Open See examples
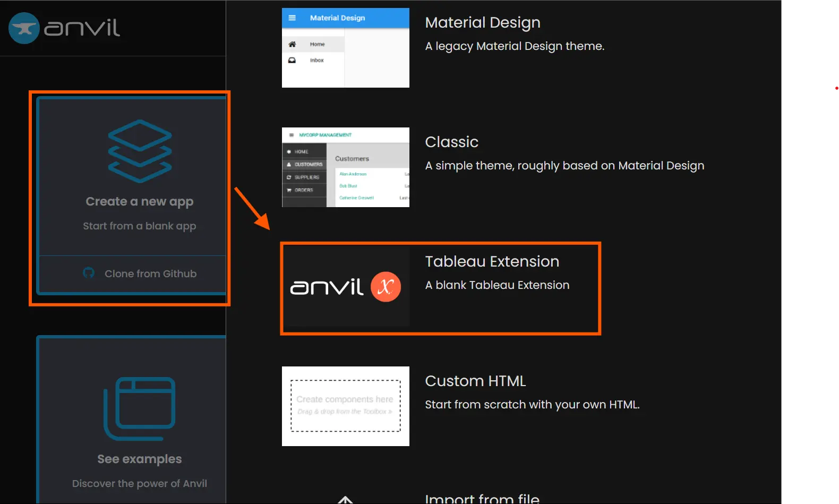This screenshot has width=839, height=504. click(x=140, y=459)
